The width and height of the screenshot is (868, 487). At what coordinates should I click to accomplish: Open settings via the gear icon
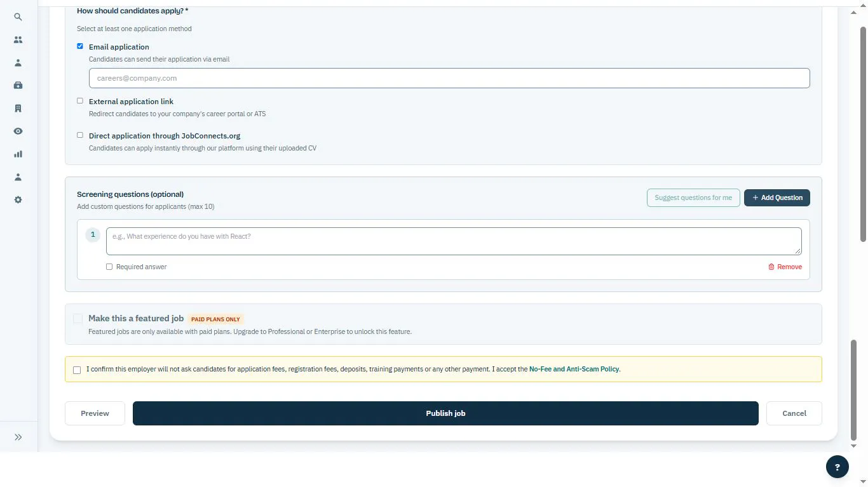click(18, 200)
